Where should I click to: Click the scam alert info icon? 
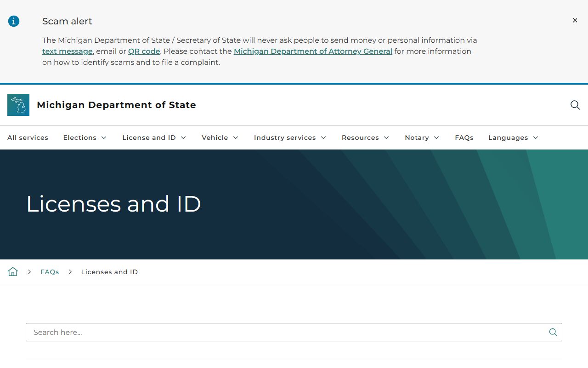click(14, 21)
